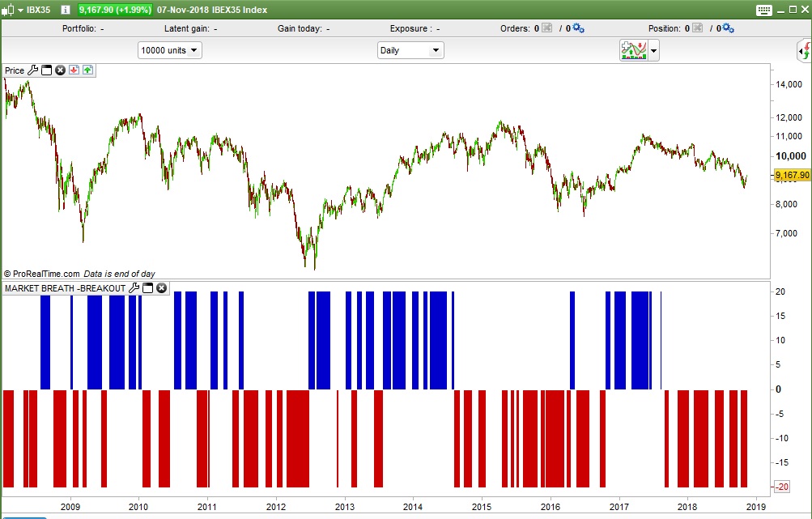The height and width of the screenshot is (519, 812).
Task: Open the instrument info 'i' icon
Action: [x=66, y=10]
